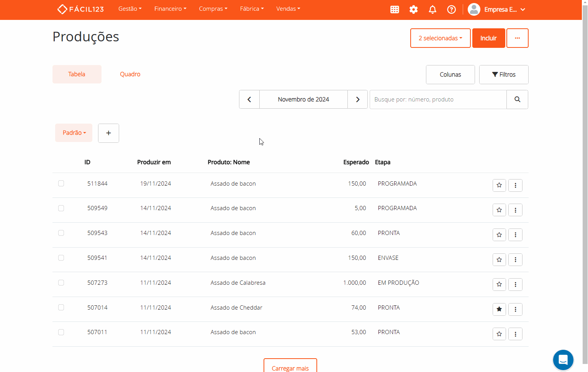This screenshot has height=372, width=588.
Task: Click the Incluir button
Action: point(488,38)
